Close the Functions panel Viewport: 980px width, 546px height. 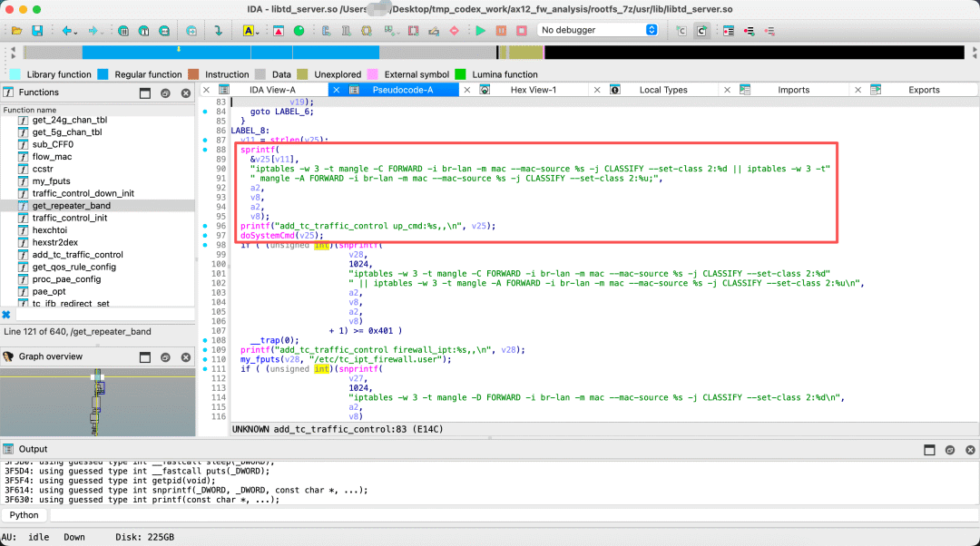pos(186,93)
